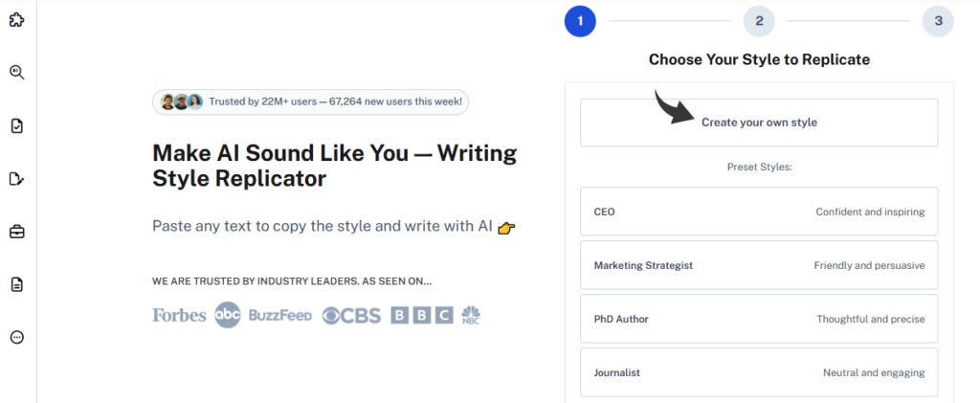Click the user avatars in trusted badge
Image resolution: width=980 pixels, height=403 pixels.
(x=181, y=101)
